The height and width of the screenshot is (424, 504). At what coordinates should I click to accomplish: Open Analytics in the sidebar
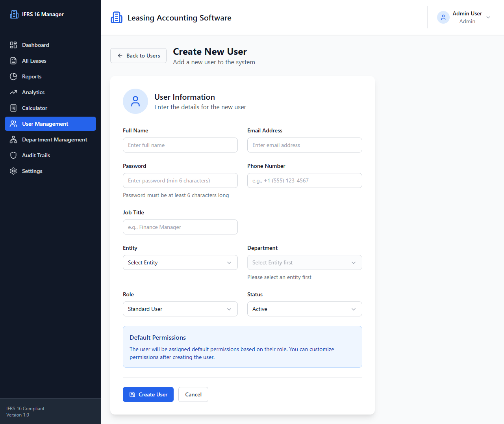click(x=50, y=92)
